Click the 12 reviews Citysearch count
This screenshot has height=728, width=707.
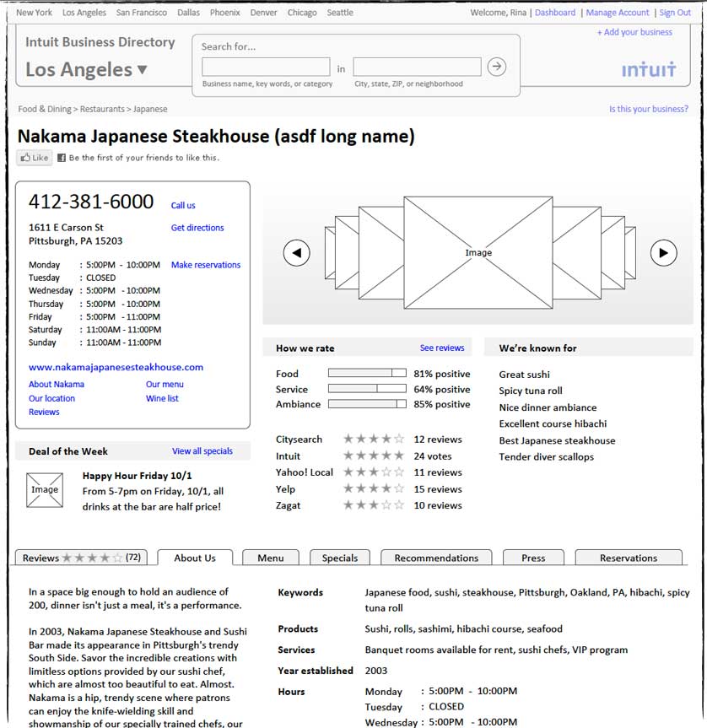[438, 439]
